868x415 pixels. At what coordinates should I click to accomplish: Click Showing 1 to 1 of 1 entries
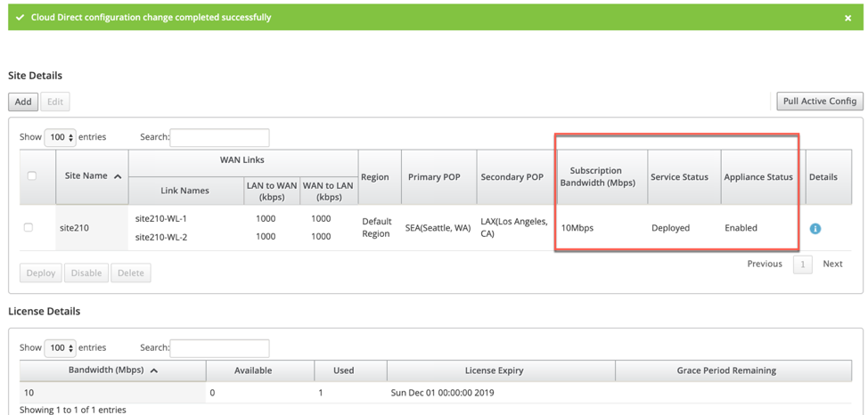click(x=72, y=410)
